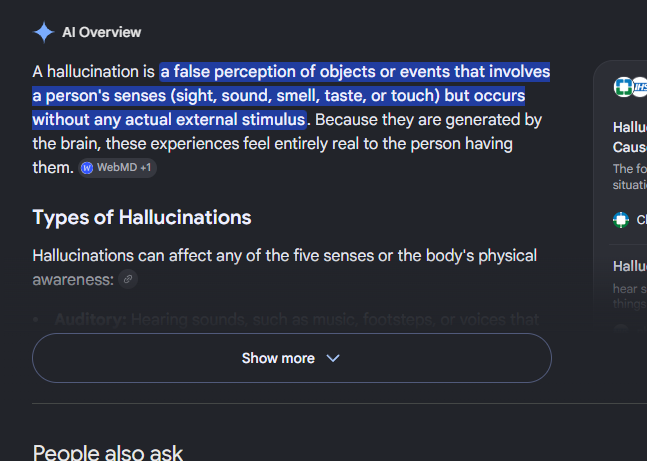The width and height of the screenshot is (647, 461).
Task: Open the first side card titled 'Hallu… Caus…'
Action: tap(630, 137)
